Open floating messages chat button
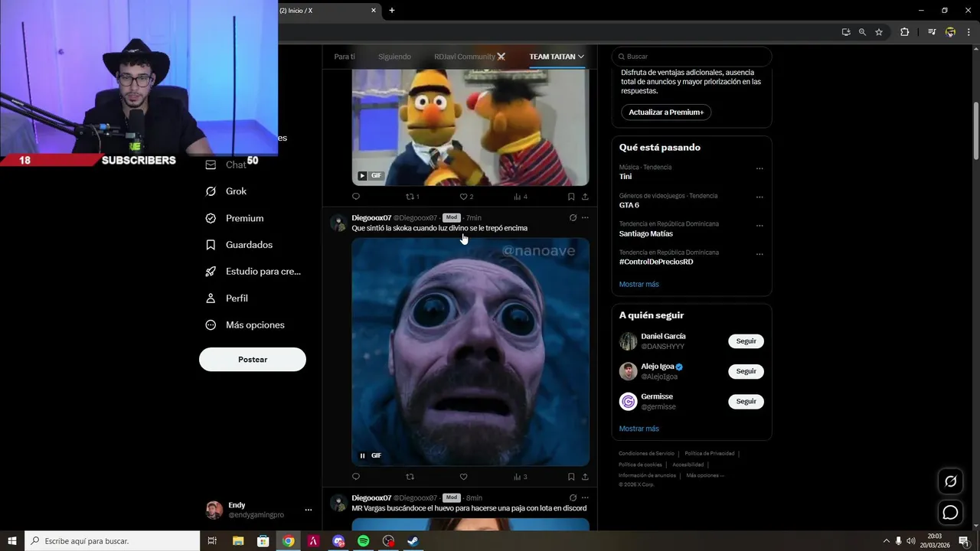980x551 pixels. (950, 513)
